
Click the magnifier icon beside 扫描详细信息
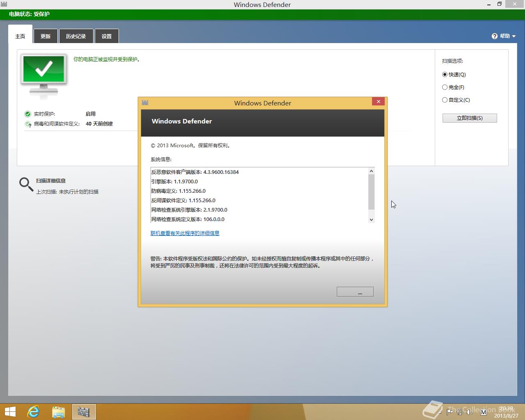click(x=26, y=185)
